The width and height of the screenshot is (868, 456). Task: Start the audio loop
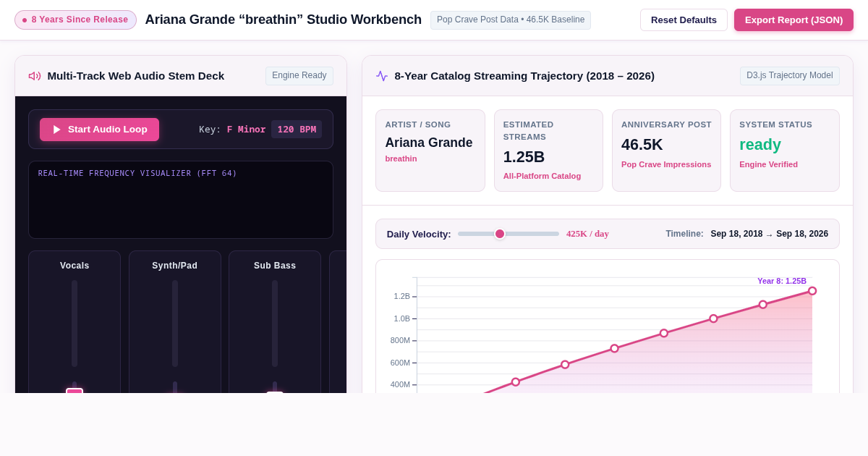pyautogui.click(x=99, y=130)
